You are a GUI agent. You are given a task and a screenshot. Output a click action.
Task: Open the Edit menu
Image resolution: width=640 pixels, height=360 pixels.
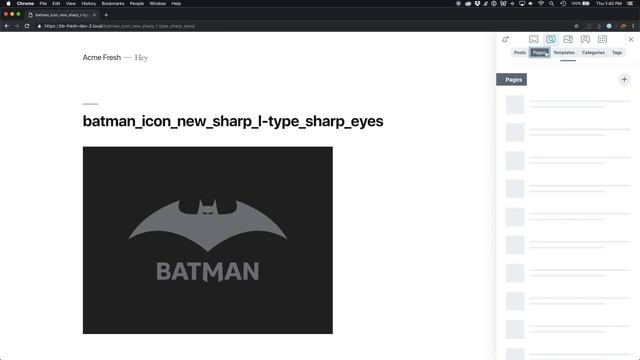coord(56,3)
